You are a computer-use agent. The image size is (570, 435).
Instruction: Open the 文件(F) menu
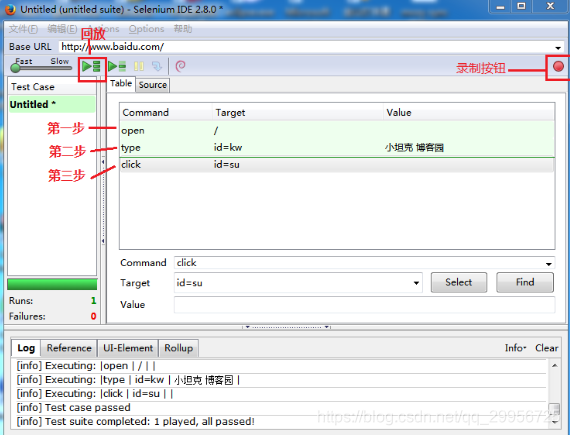coord(23,29)
